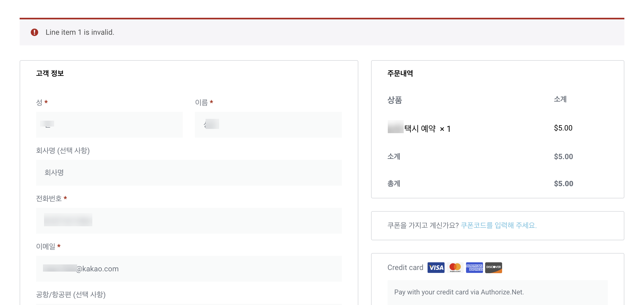The image size is (644, 305).
Task: Click the American Express card icon
Action: [x=474, y=268]
